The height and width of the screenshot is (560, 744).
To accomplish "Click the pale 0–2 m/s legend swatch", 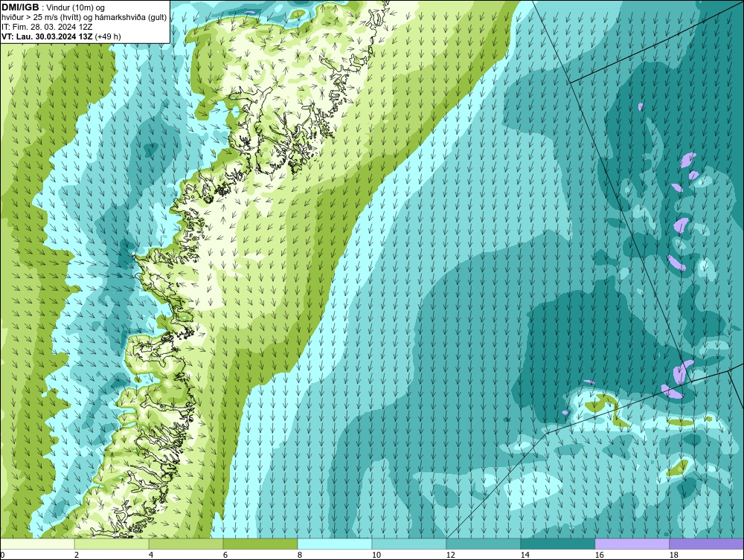I will tap(37, 544).
